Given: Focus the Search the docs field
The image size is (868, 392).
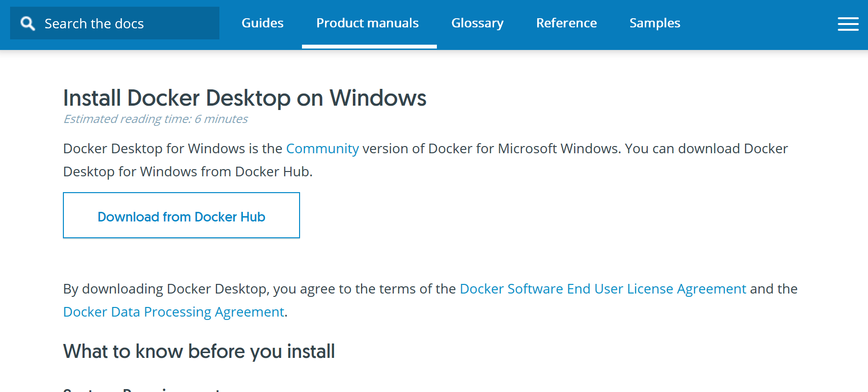Looking at the screenshot, I should pos(115,23).
